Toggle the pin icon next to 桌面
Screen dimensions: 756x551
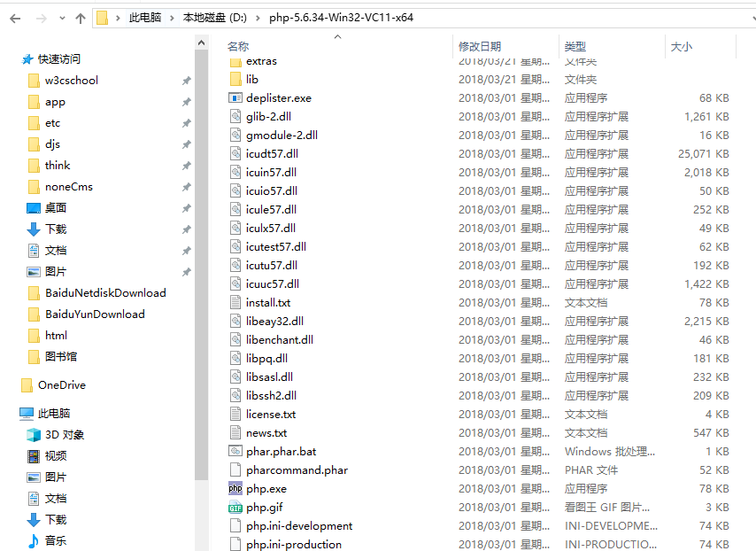pos(187,208)
